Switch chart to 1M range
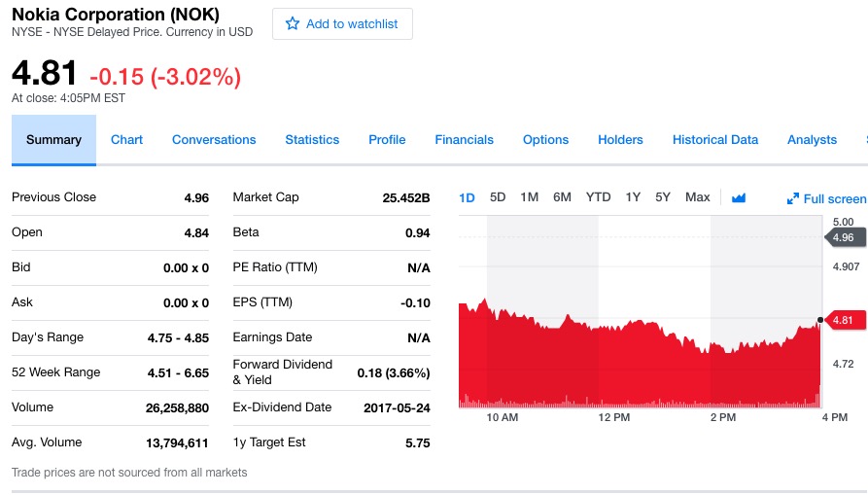Image resolution: width=868 pixels, height=495 pixels. [x=529, y=197]
